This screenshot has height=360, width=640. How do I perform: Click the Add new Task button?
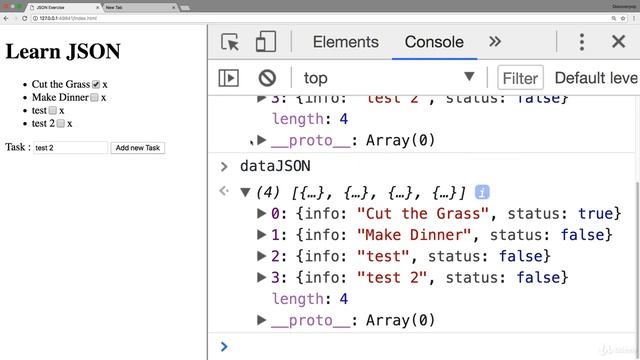pyautogui.click(x=138, y=148)
